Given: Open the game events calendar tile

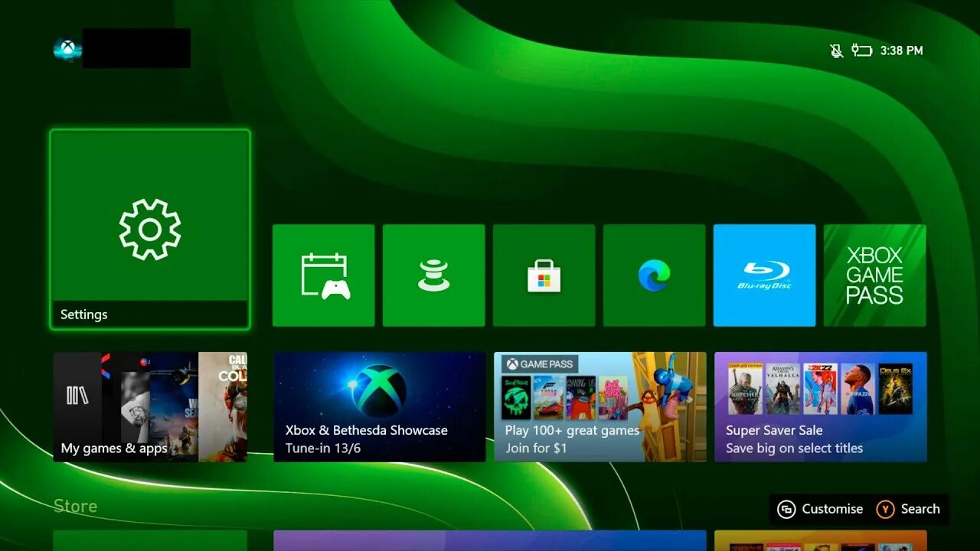Looking at the screenshot, I should 324,275.
